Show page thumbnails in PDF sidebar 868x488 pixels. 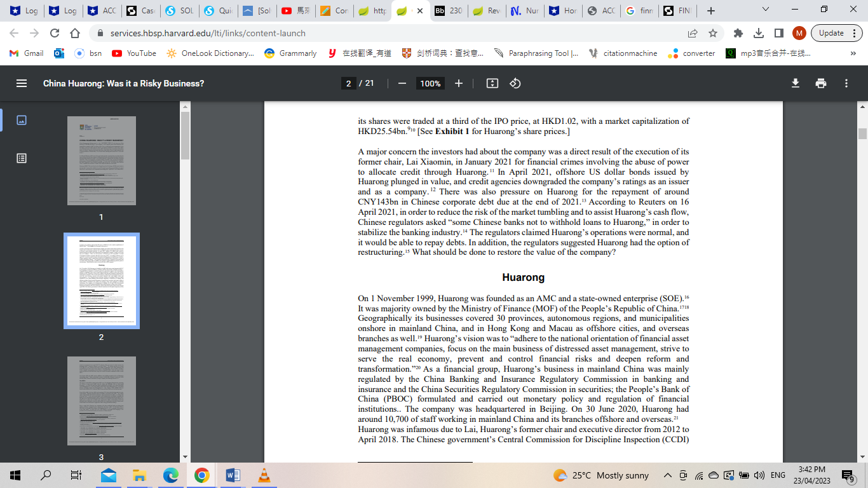22,120
